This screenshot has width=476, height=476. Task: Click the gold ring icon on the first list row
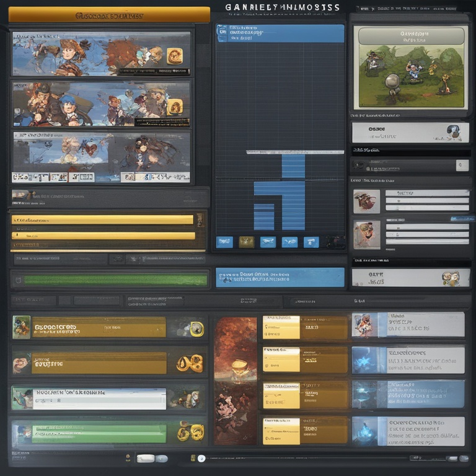(x=196, y=328)
